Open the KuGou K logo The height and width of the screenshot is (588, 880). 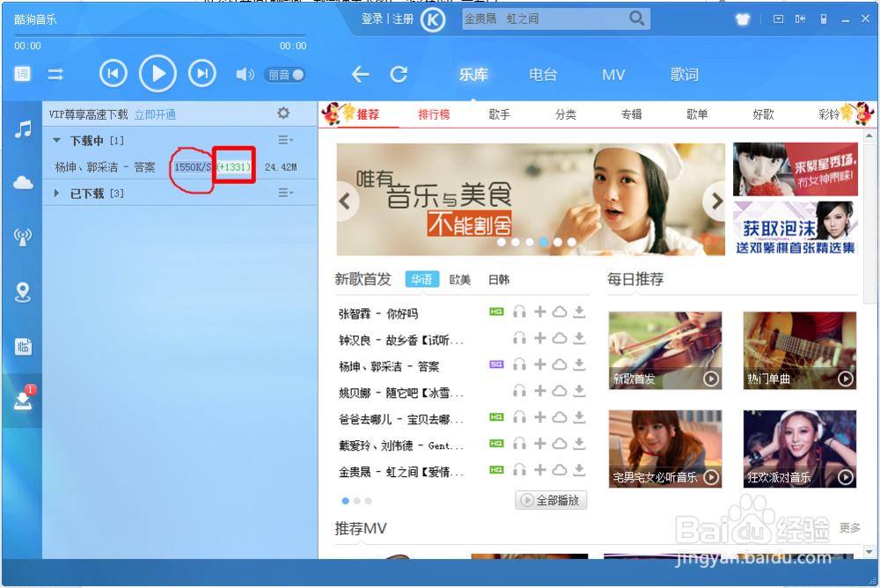point(433,20)
